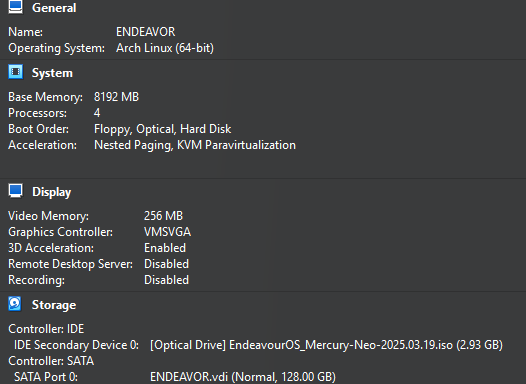Click the Arch Linux (64-bit) operating system value
The height and width of the screenshot is (384, 526).
tap(165, 48)
